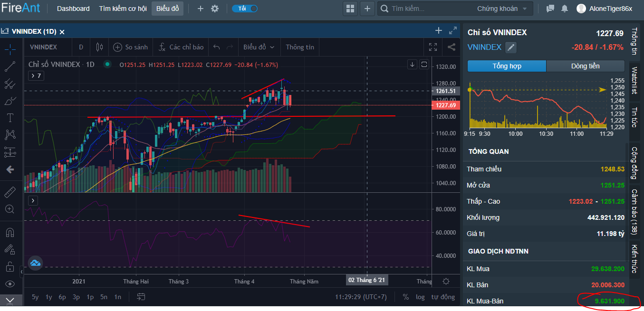Pick the ruler measure tool
Screen dimensions: 644x311
(10, 192)
